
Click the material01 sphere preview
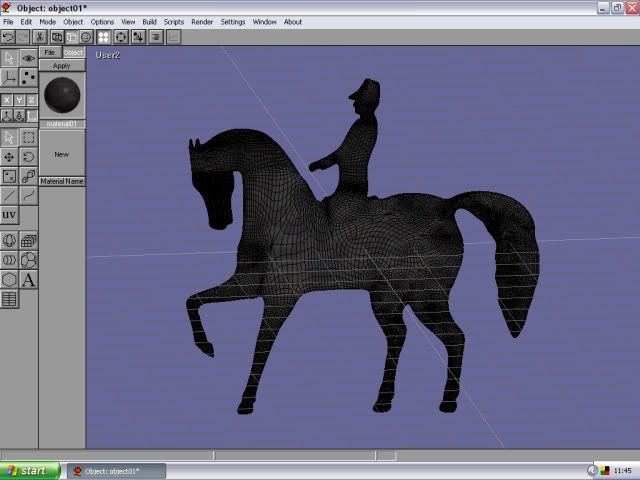point(62,95)
